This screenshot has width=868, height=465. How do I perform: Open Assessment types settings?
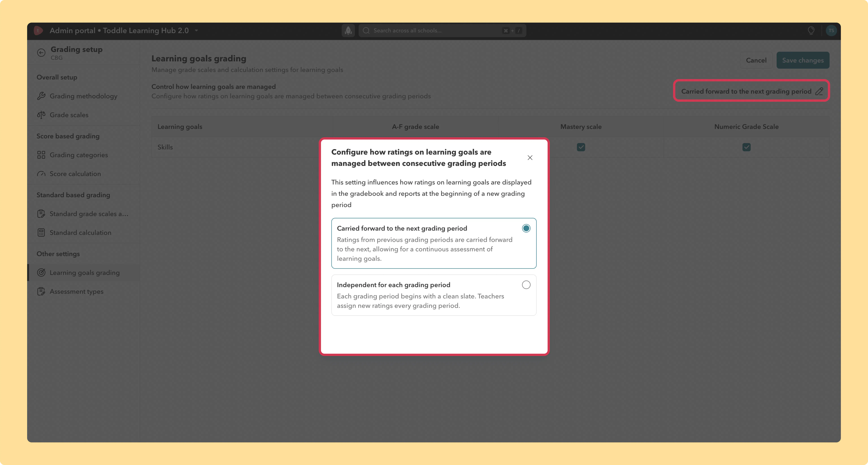pos(84,291)
